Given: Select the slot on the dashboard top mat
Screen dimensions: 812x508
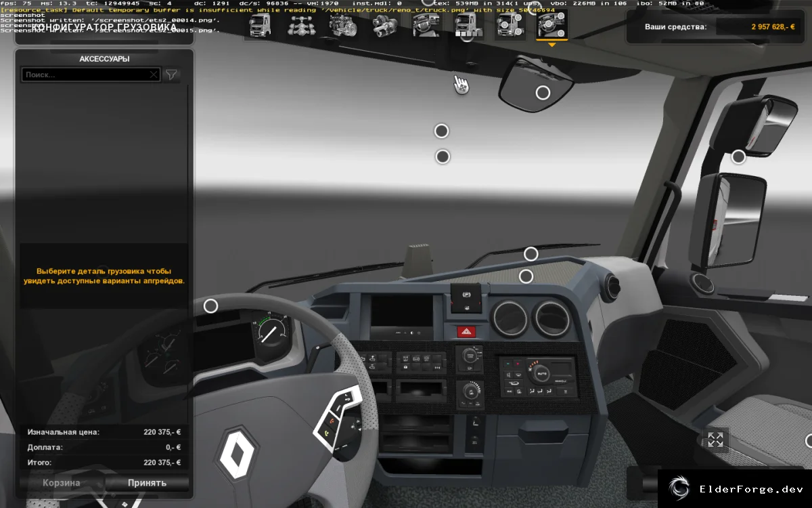Looking at the screenshot, I should click(x=526, y=276).
